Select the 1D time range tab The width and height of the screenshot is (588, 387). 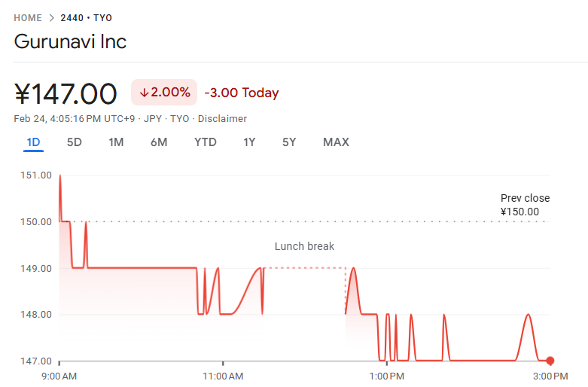[33, 142]
